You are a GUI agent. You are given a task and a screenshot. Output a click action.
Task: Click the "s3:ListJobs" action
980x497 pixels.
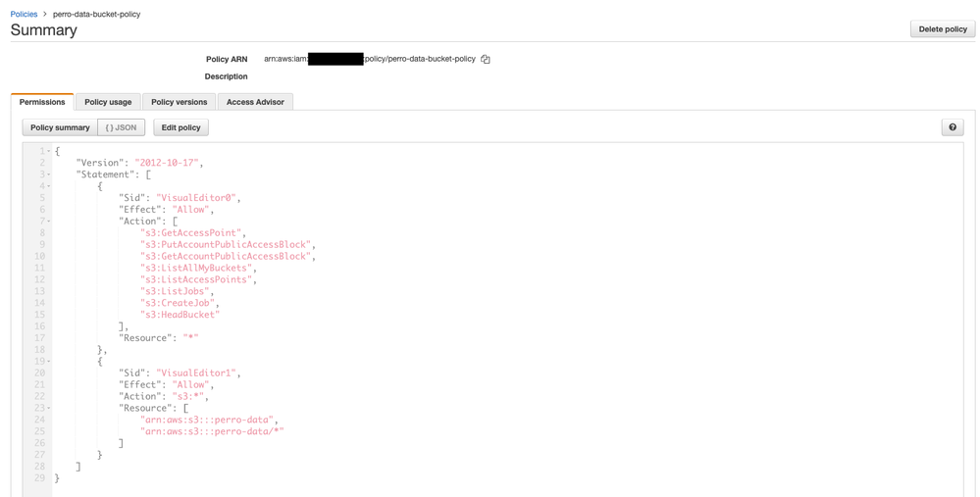click(x=175, y=291)
